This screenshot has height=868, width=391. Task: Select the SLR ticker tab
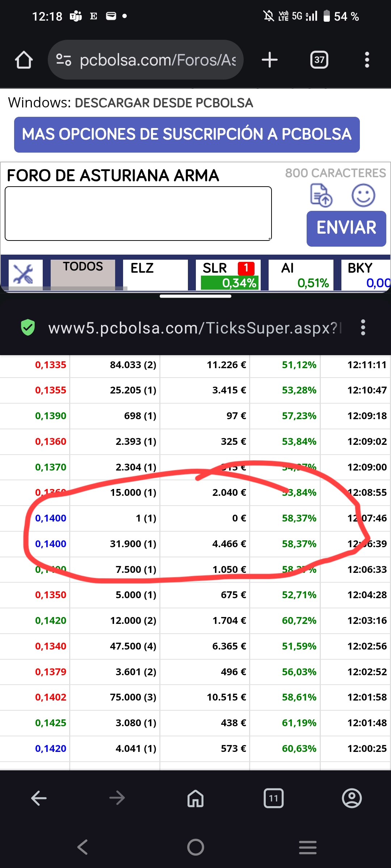tap(228, 275)
